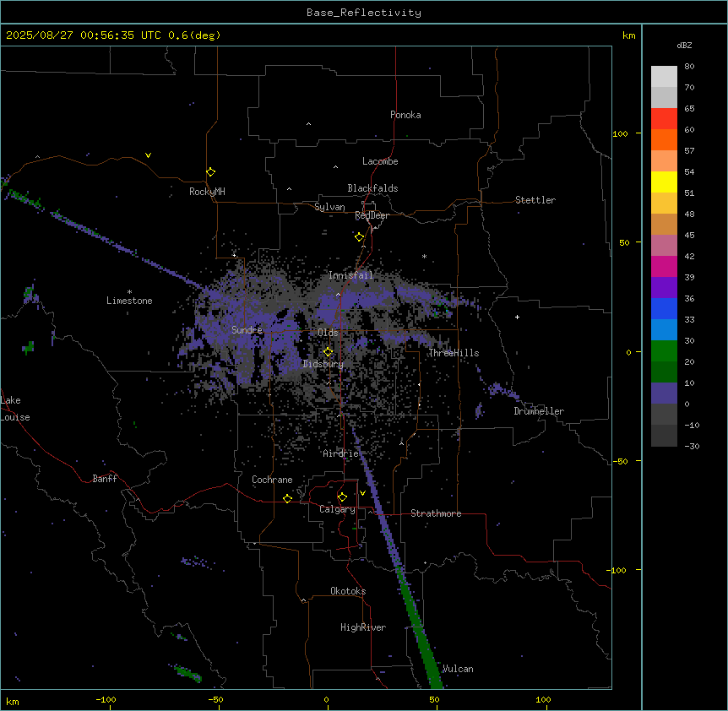Image resolution: width=728 pixels, height=711 pixels.
Task: Click the -50 tick on the right axis
Action: coord(620,461)
